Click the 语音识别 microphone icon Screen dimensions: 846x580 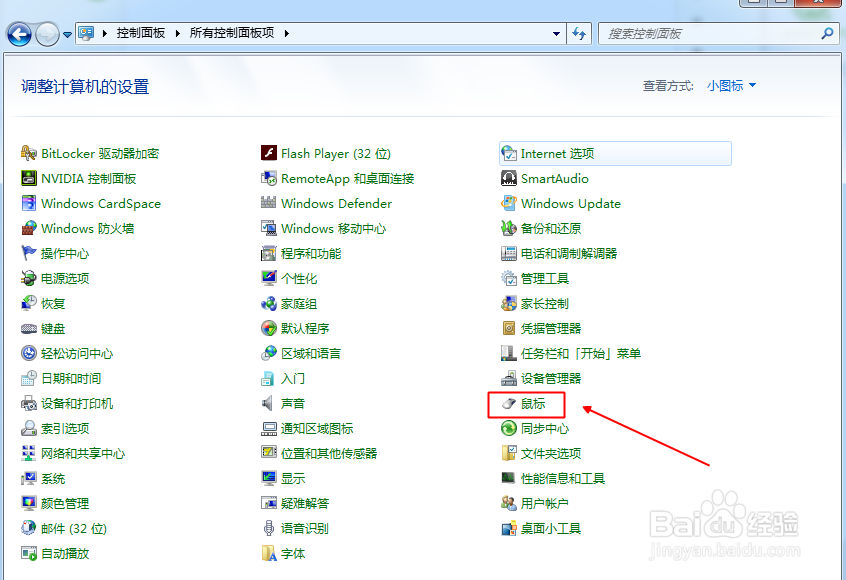click(269, 528)
